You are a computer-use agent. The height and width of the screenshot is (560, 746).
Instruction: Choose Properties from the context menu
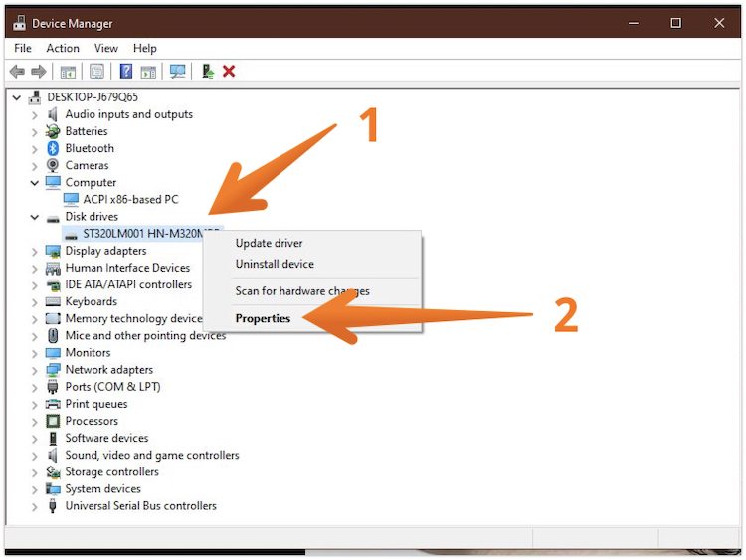pyautogui.click(x=263, y=319)
